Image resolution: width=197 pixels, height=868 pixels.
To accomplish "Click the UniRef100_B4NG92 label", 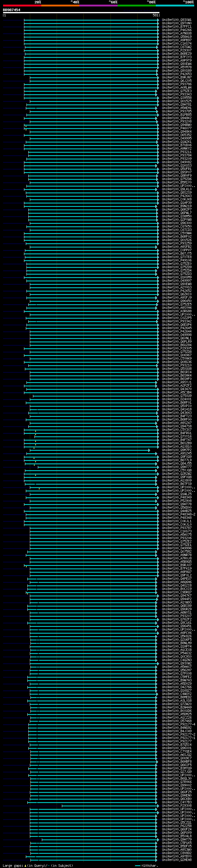I will [x=177, y=728].
